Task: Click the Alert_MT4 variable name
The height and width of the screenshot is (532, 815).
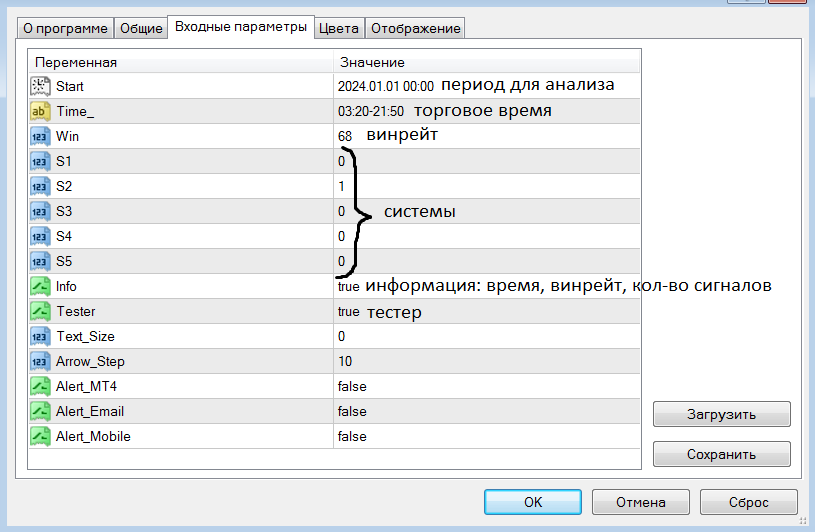Action: (x=86, y=387)
